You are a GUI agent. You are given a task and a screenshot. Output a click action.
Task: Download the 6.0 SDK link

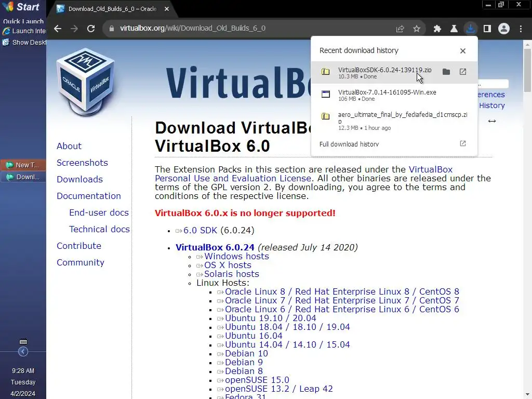[200, 230]
